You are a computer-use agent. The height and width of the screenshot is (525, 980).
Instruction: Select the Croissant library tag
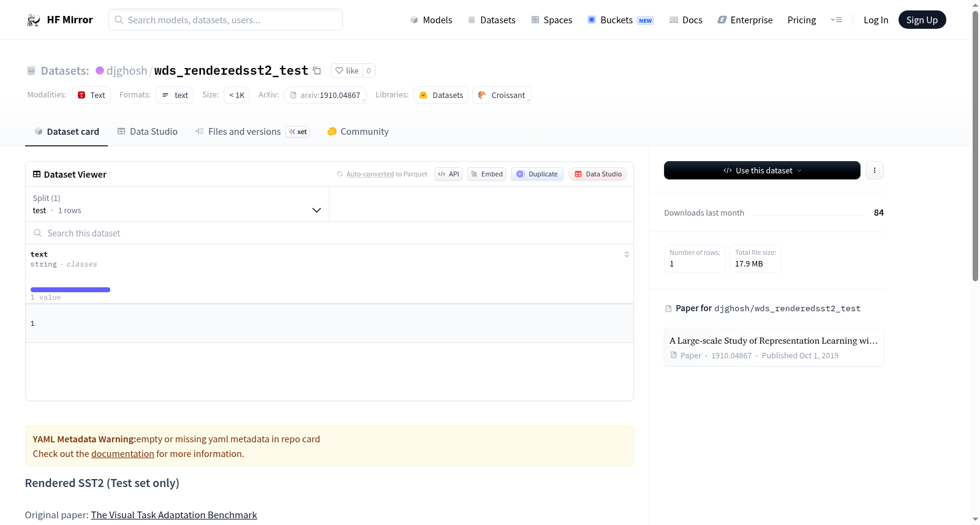pyautogui.click(x=502, y=95)
